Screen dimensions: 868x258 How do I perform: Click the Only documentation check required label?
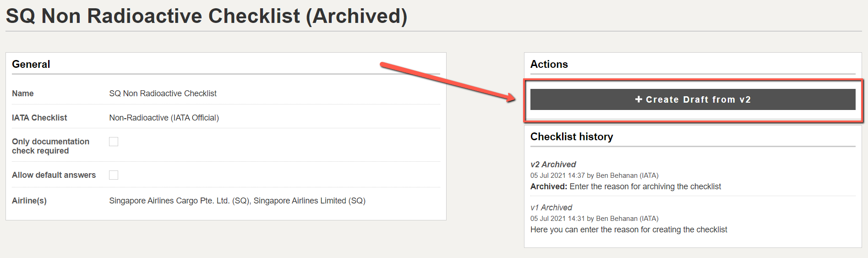pyautogui.click(x=50, y=146)
